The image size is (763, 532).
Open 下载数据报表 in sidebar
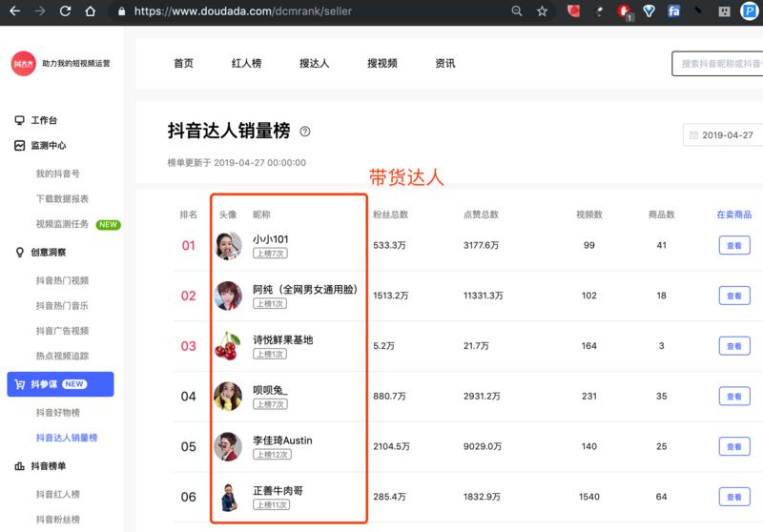coord(62,198)
